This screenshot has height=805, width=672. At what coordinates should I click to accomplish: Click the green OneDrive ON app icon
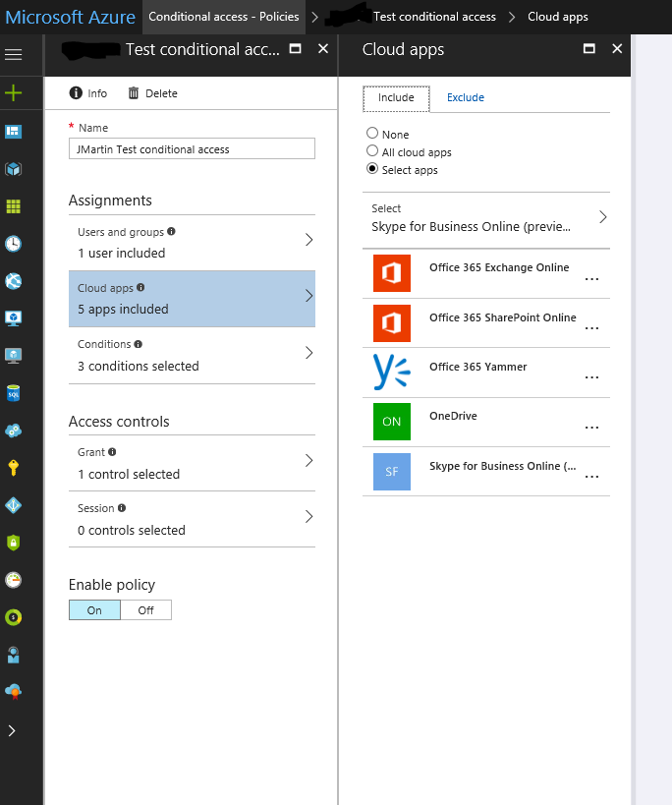pyautogui.click(x=392, y=422)
